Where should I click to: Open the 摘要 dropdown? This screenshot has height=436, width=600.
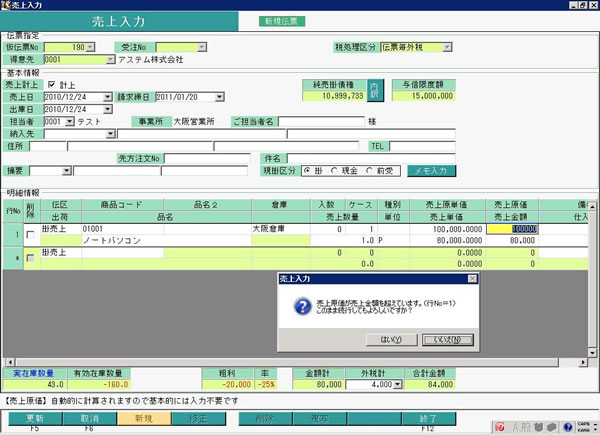pyautogui.click(x=67, y=171)
